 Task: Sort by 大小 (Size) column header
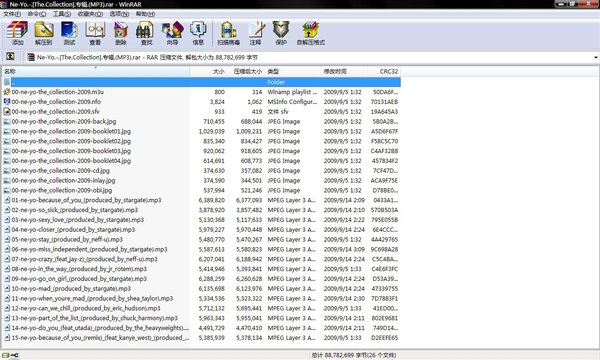pos(208,72)
